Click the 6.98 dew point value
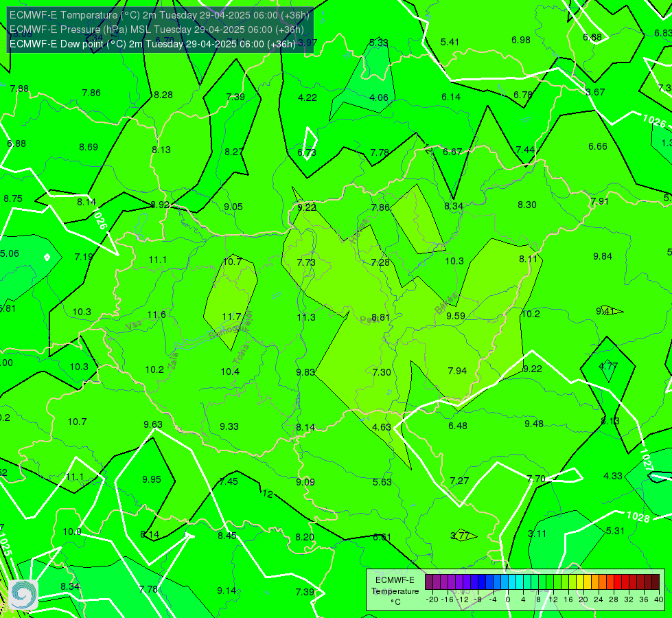 [521, 41]
